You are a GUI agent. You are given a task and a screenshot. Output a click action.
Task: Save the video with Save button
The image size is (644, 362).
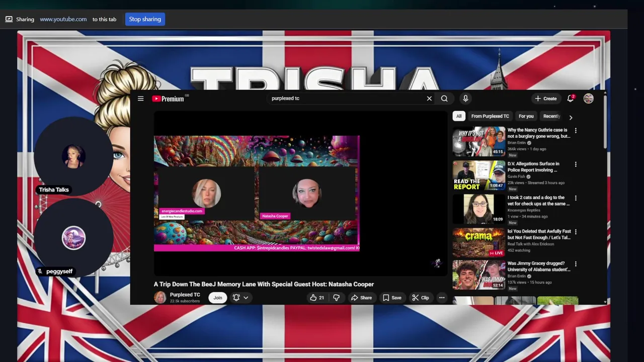[392, 298]
